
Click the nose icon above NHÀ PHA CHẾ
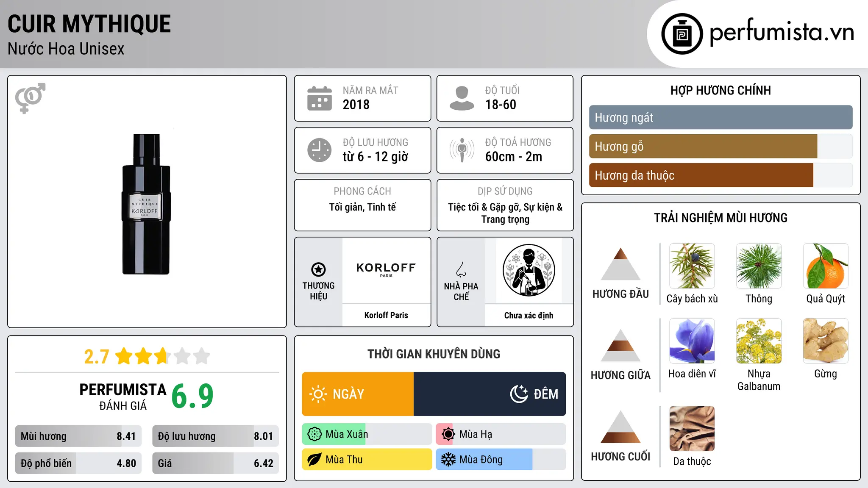[x=461, y=269]
